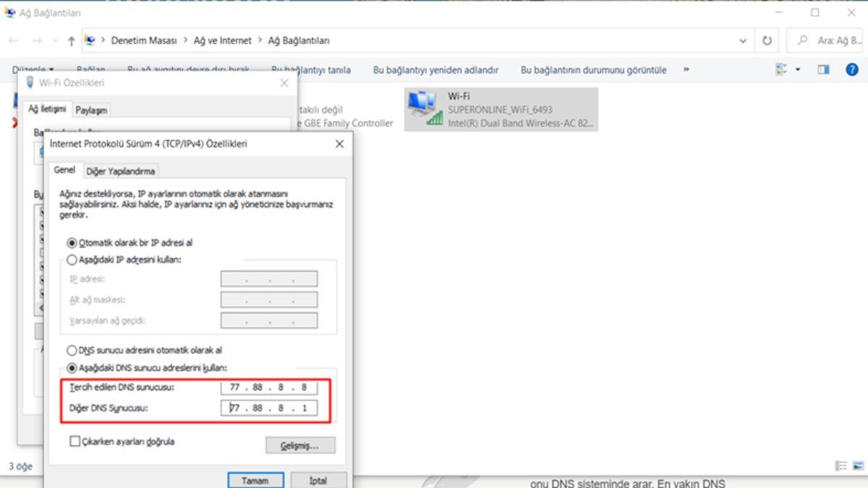Click the Up directory arrow icon

pyautogui.click(x=71, y=41)
